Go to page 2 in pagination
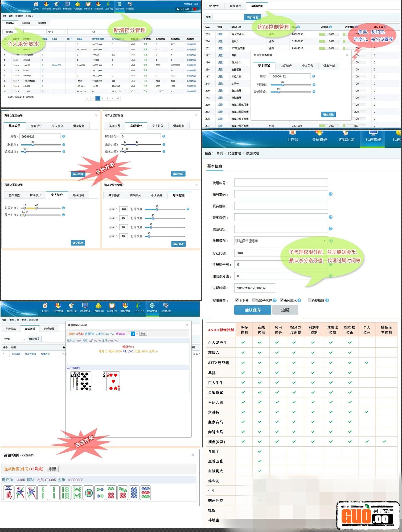This screenshot has height=532, width=402. click(102, 98)
